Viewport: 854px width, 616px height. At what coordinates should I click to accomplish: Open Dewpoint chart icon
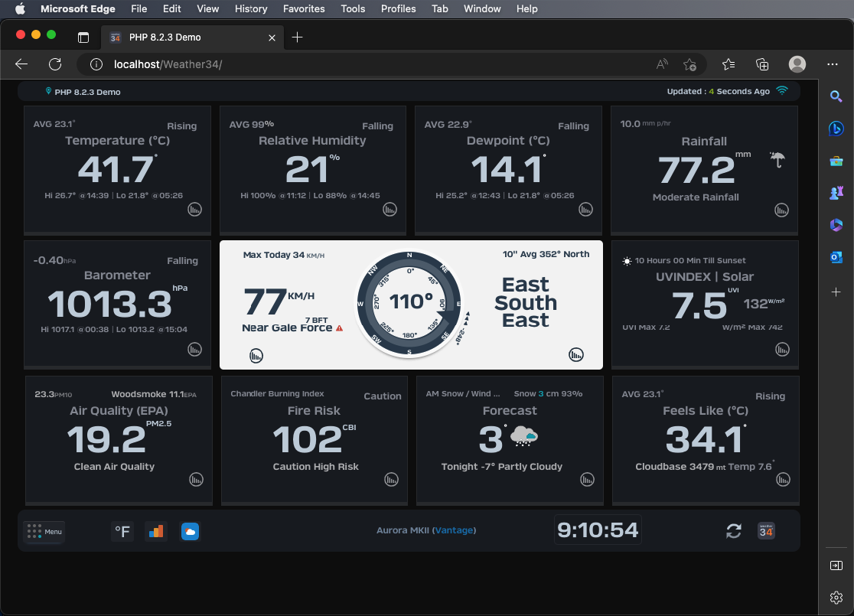click(585, 209)
